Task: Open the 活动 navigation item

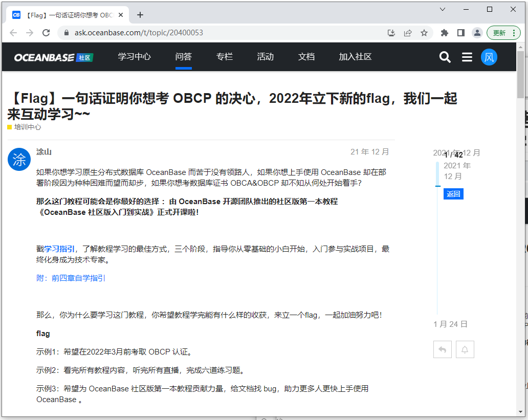Action: tap(266, 57)
